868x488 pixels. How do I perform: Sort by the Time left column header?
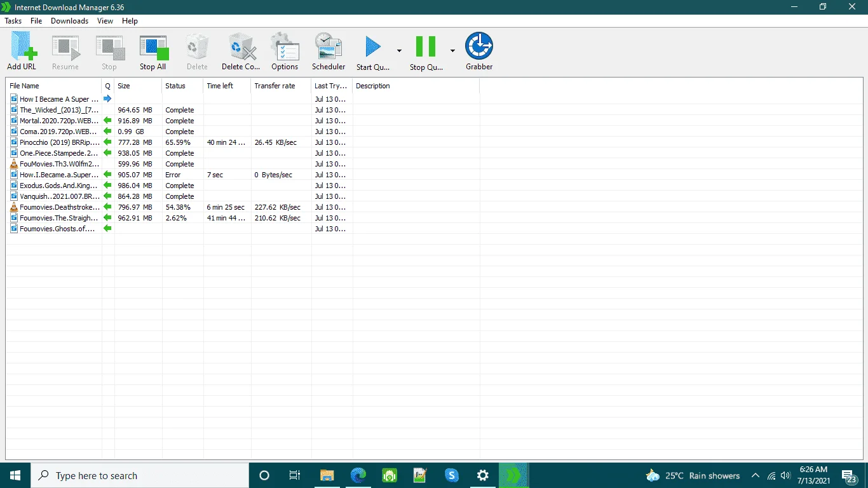pos(227,86)
